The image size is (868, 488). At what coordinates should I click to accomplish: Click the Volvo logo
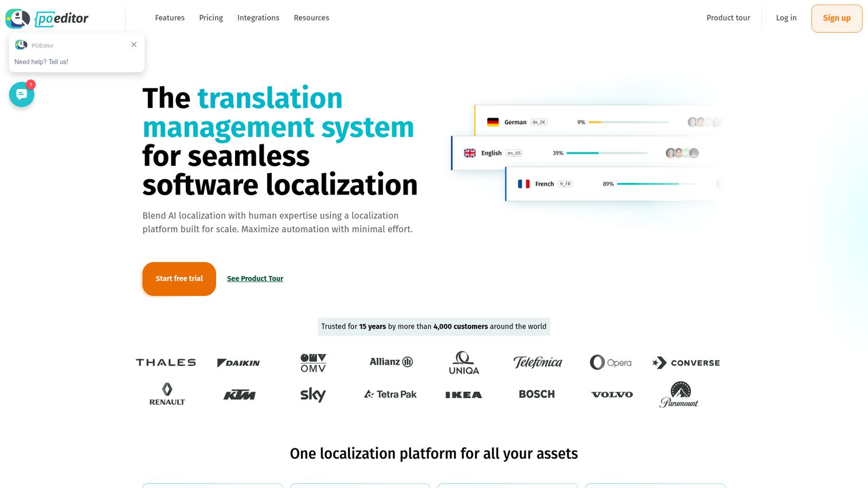(612, 395)
